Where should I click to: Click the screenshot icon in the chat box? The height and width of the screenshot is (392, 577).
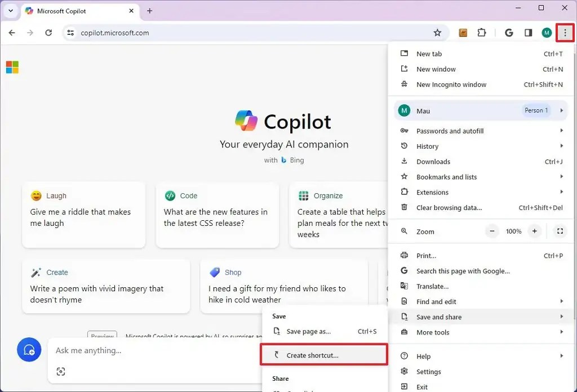(x=61, y=372)
